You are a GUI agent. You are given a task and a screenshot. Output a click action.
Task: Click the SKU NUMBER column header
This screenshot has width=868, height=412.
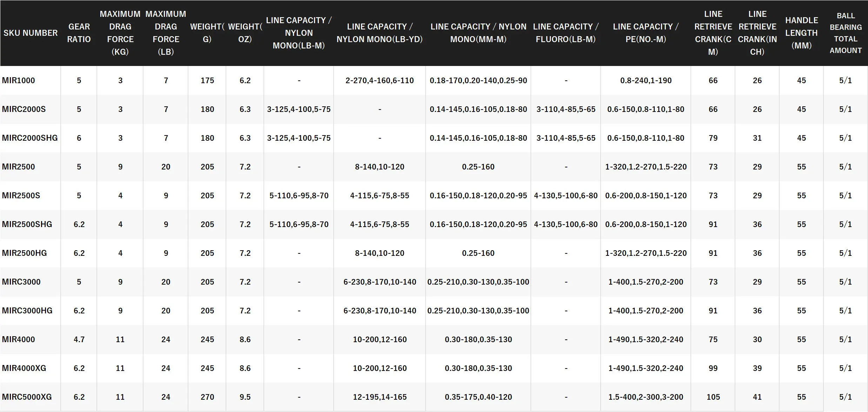coord(31,33)
